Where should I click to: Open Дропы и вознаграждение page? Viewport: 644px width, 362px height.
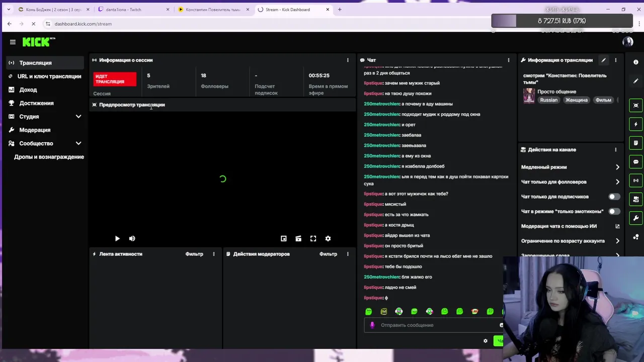(x=49, y=157)
